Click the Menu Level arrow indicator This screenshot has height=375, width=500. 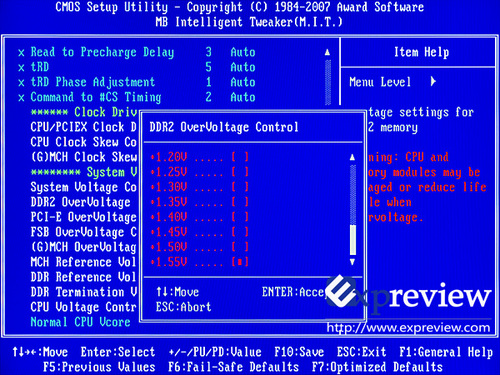tap(433, 81)
